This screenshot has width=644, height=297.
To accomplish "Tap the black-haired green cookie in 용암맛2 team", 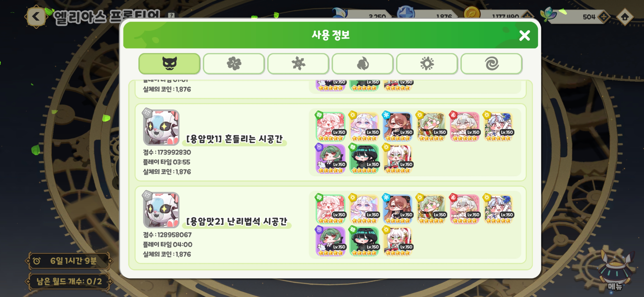I will click(x=364, y=241).
